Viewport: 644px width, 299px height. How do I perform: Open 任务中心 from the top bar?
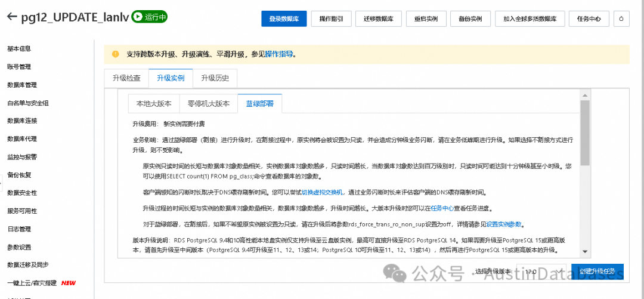589,19
